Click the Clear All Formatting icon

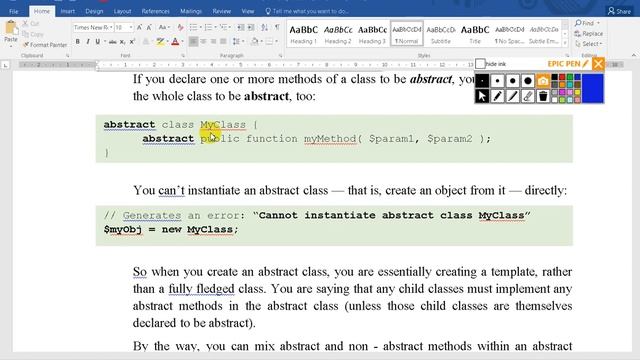[180, 27]
